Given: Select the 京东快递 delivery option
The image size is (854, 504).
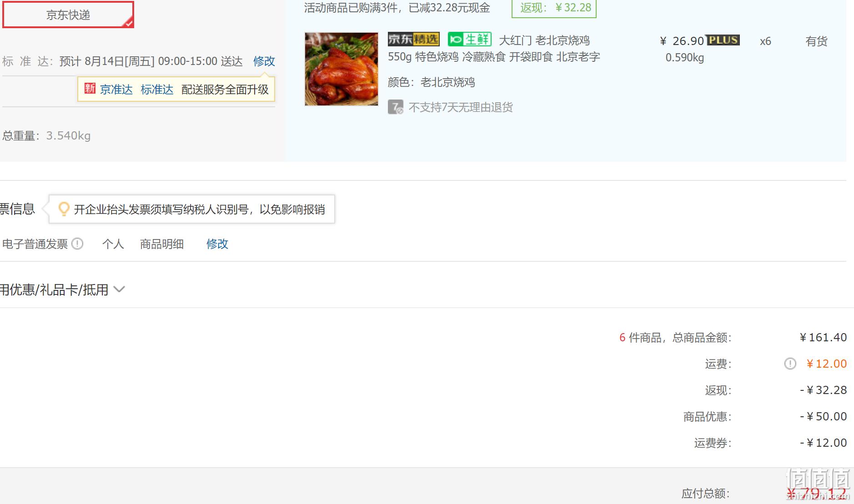Looking at the screenshot, I should pos(68,15).
